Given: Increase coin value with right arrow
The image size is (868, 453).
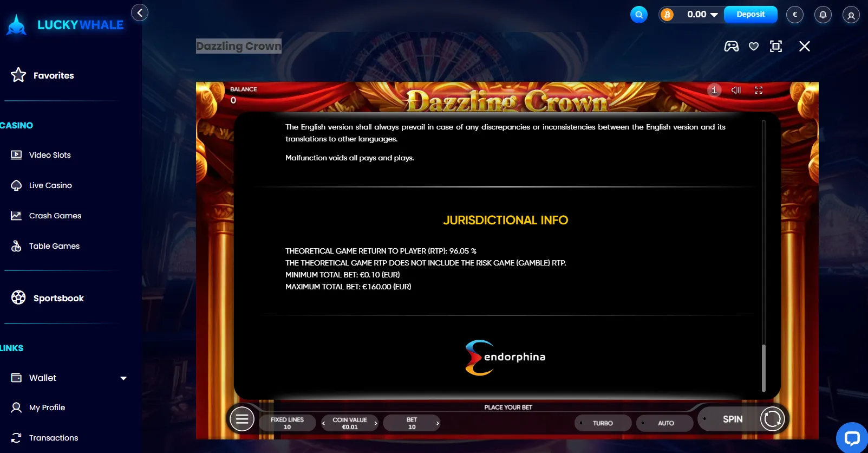Looking at the screenshot, I should [x=375, y=423].
